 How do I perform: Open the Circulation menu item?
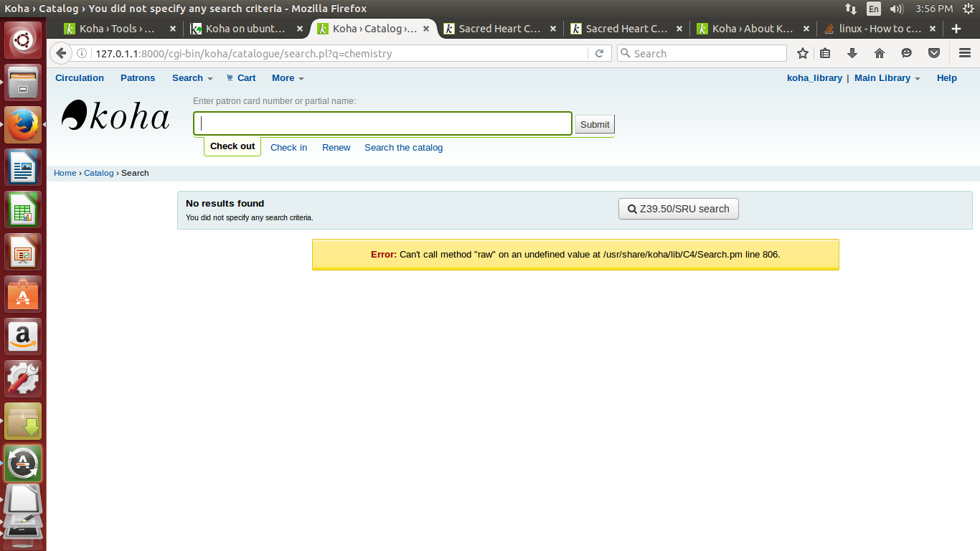click(80, 78)
